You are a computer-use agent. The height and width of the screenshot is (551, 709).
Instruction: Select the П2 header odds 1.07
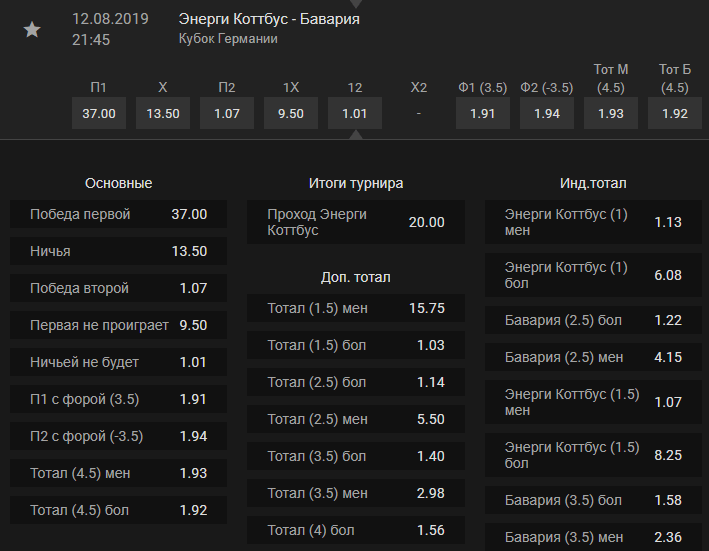pos(227,113)
